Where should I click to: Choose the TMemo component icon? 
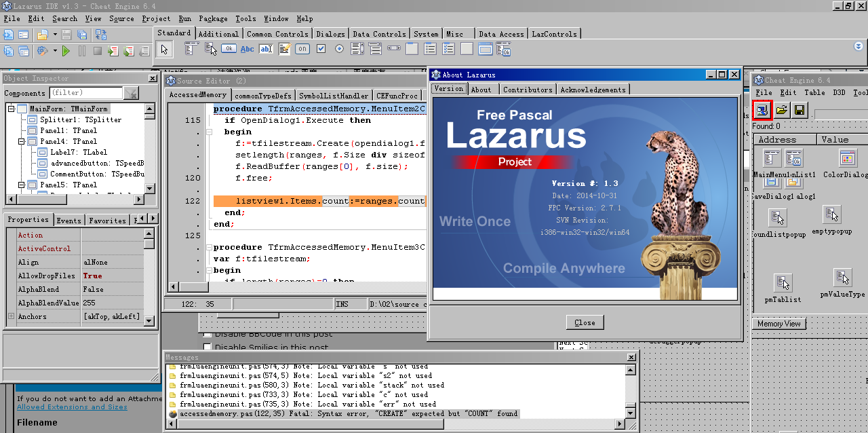click(285, 49)
